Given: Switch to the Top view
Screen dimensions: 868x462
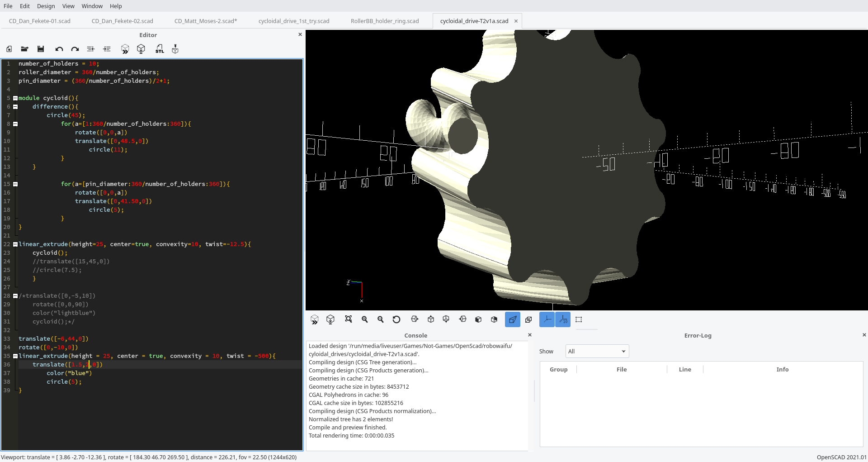Looking at the screenshot, I should [431, 319].
